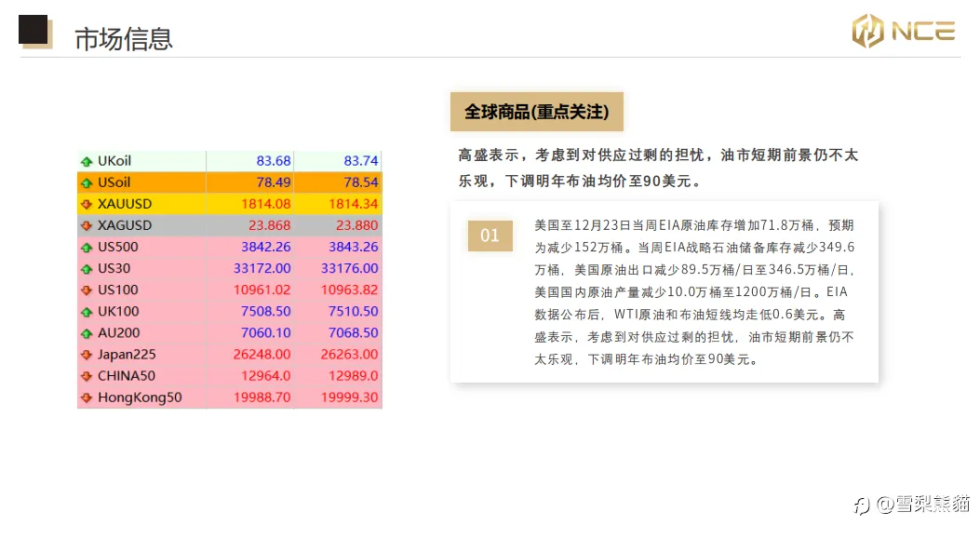Select the XAGUSD symbol name
The width and height of the screenshot is (980, 539).
(x=125, y=225)
